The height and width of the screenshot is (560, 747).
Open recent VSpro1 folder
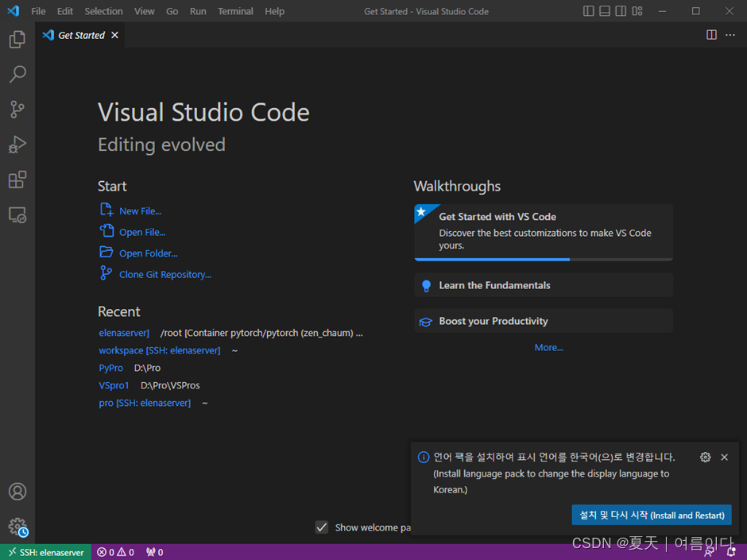coord(114,385)
